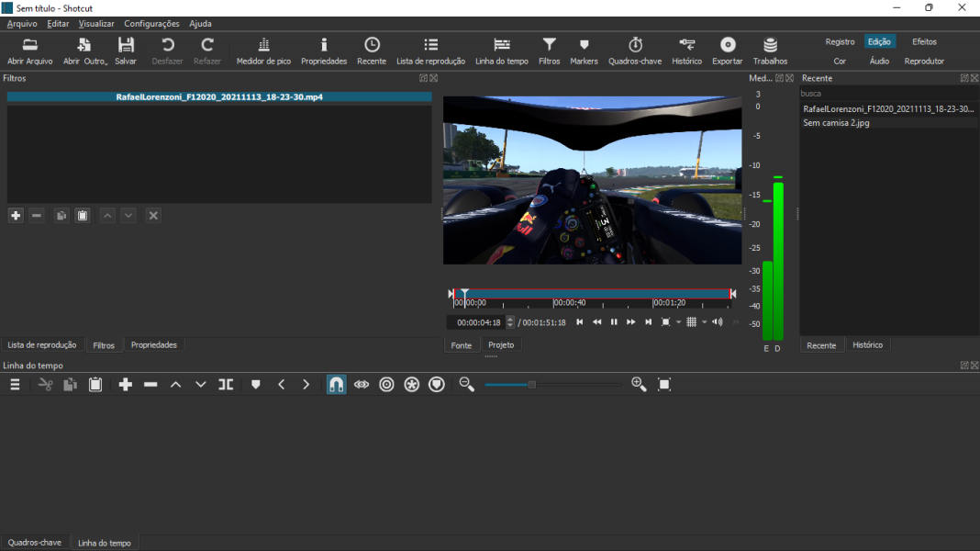Click the Refazer redo icon
This screenshot has width=980, height=551.
[x=206, y=51]
